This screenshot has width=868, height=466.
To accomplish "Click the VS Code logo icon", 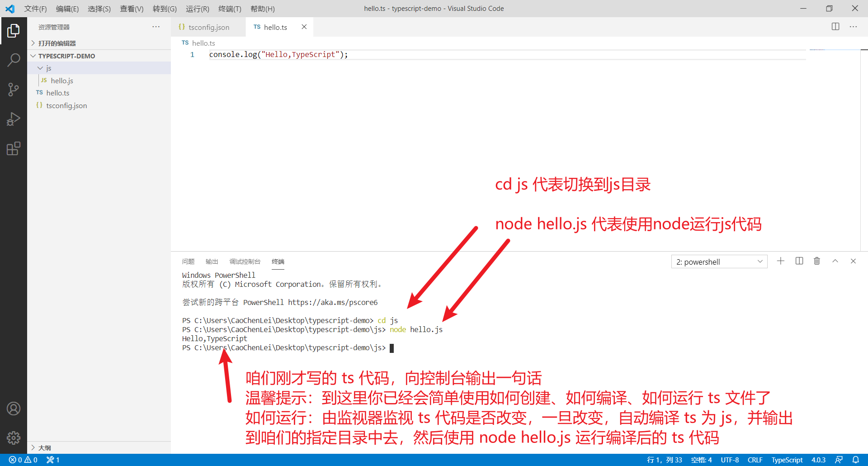I will (x=10, y=9).
